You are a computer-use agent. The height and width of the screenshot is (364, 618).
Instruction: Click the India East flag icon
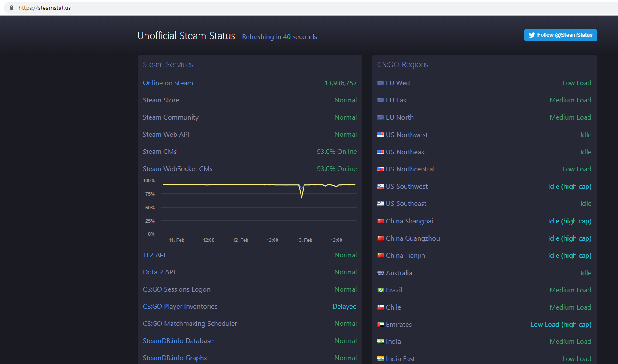[x=381, y=359]
